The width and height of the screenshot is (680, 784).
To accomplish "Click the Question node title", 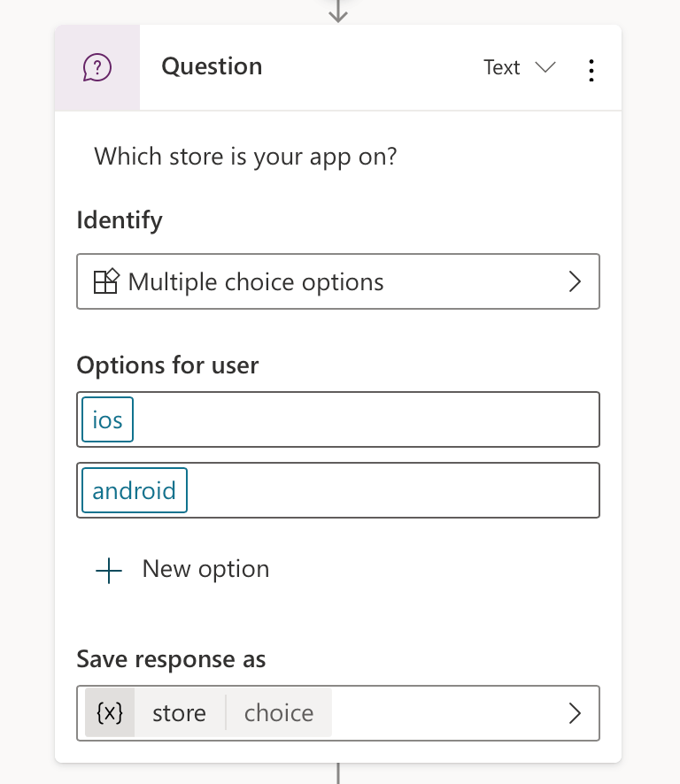I will coord(212,67).
